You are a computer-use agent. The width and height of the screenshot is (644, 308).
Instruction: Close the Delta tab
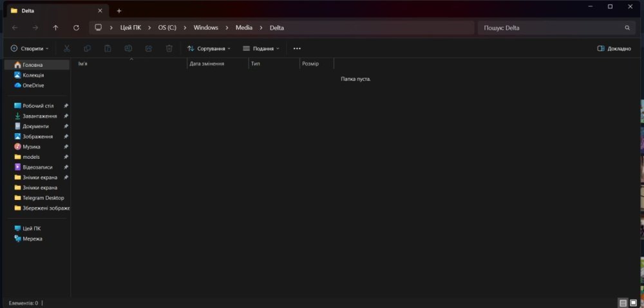(x=100, y=11)
